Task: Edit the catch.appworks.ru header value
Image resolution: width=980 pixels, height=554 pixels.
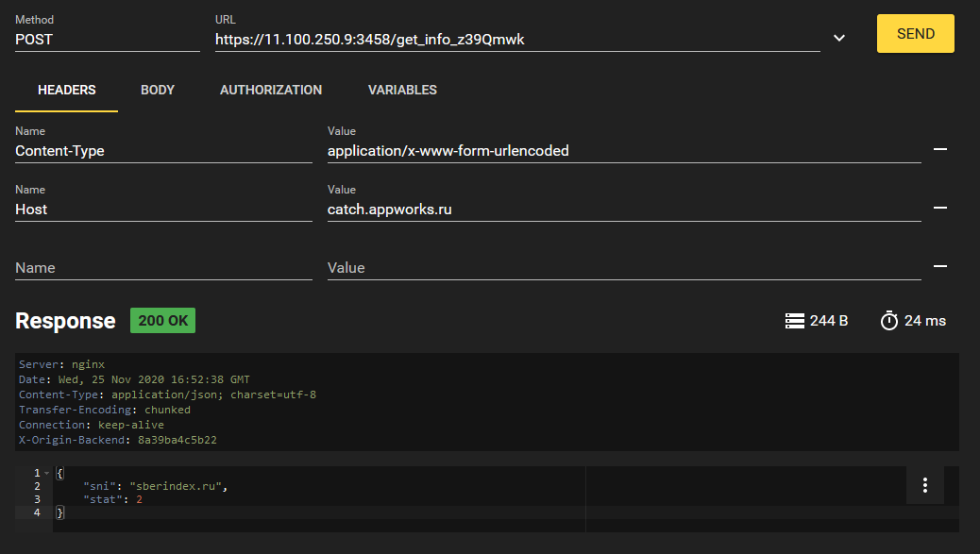Action: (623, 210)
